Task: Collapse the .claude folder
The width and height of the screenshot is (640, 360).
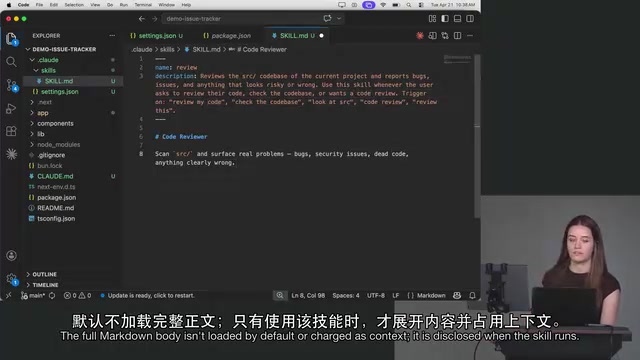Action: click(48, 60)
